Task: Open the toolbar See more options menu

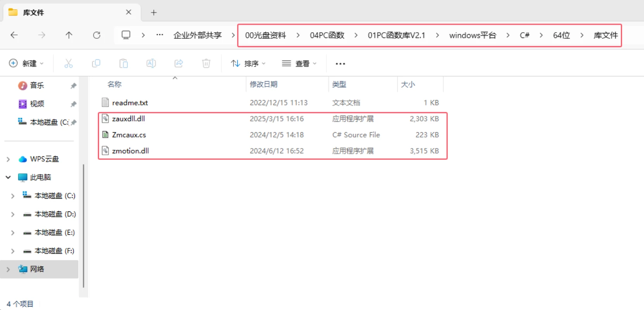Action: click(340, 64)
